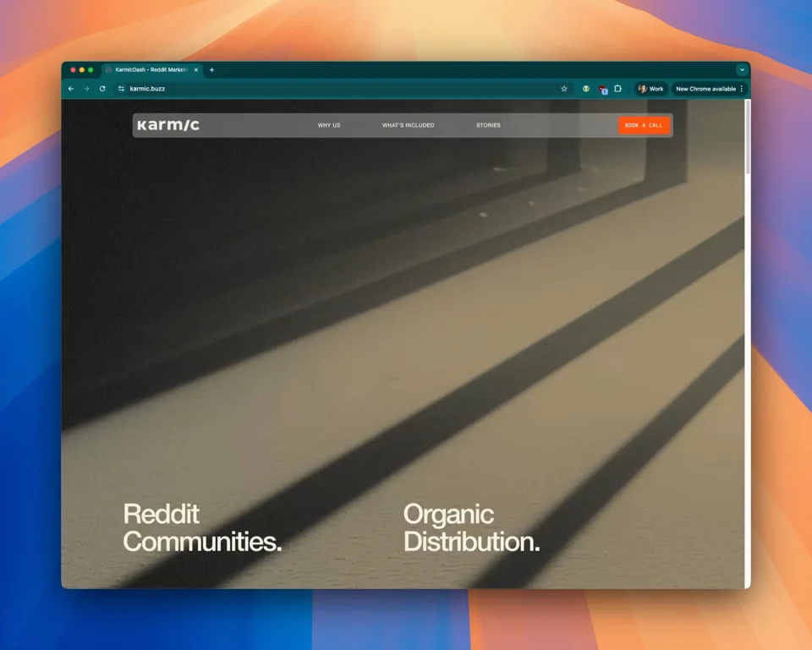Viewport: 812px width, 650px height.
Task: Open the Stories nav link
Action: (x=488, y=125)
